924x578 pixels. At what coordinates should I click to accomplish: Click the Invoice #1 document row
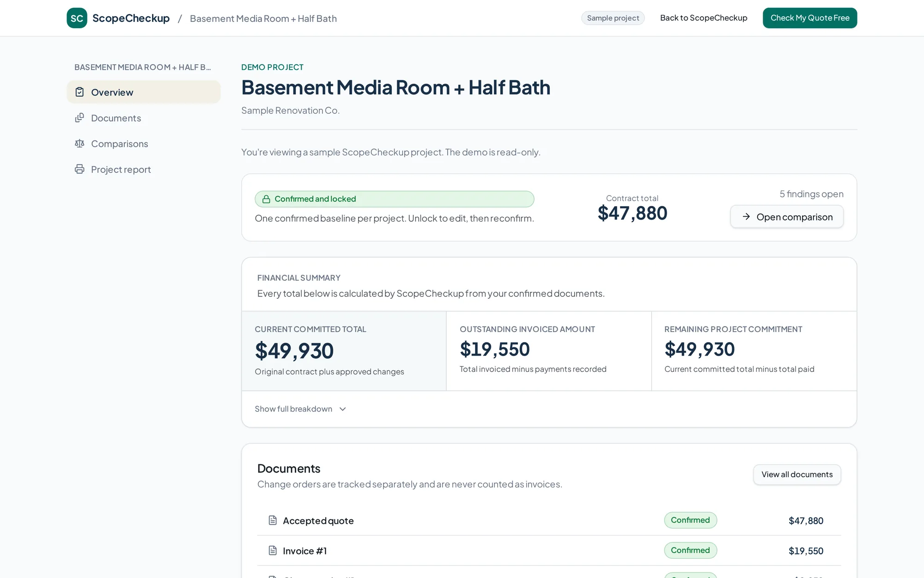[549, 551]
